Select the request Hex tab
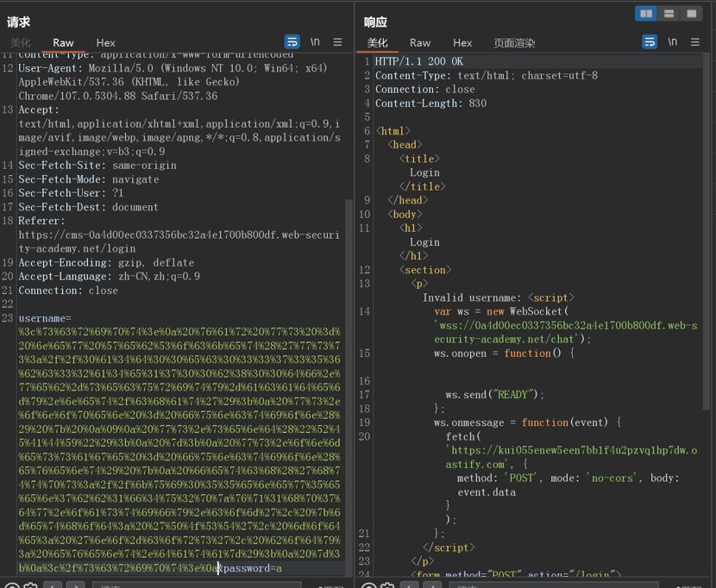Image resolution: width=716 pixels, height=588 pixels. pos(105,43)
